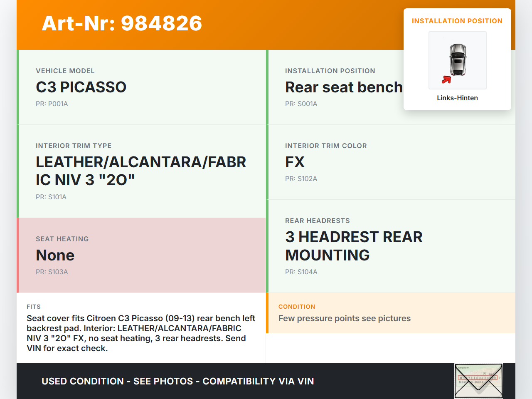Image resolution: width=532 pixels, height=399 pixels.
Task: Click the PR: S103A code
Action: 52,272
